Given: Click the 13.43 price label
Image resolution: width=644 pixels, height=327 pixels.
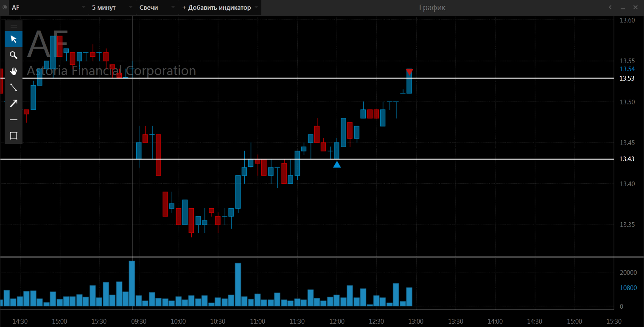Looking at the screenshot, I should point(627,159).
